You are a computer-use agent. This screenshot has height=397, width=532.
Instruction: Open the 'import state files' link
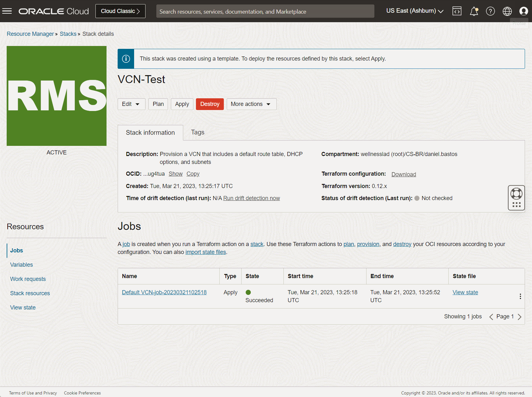[205, 252]
